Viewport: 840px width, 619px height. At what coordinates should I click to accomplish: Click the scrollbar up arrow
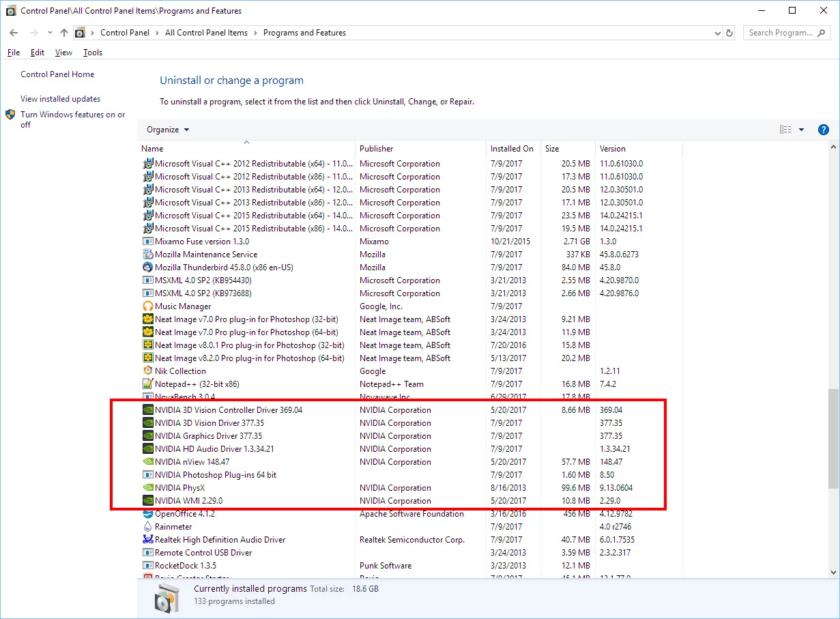[834, 147]
